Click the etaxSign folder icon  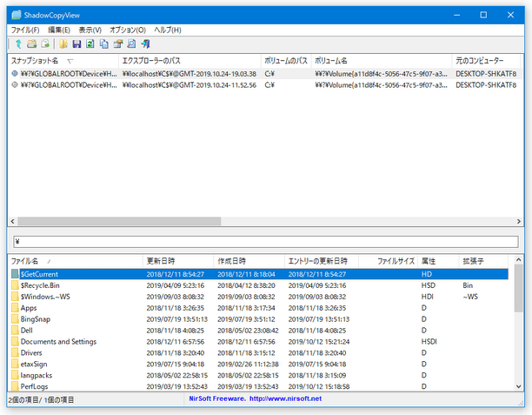click(x=15, y=364)
